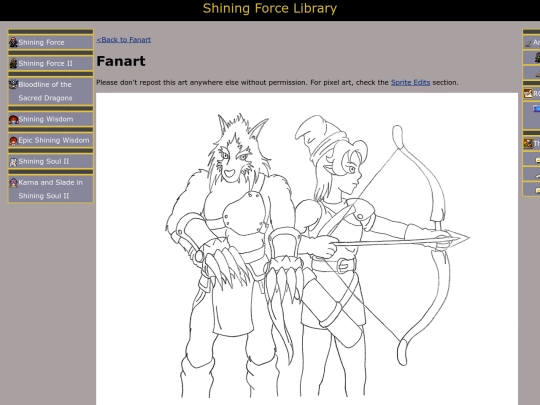Click the Shining Force Library site title
Screen dimensions: 540x405
[x=270, y=8]
